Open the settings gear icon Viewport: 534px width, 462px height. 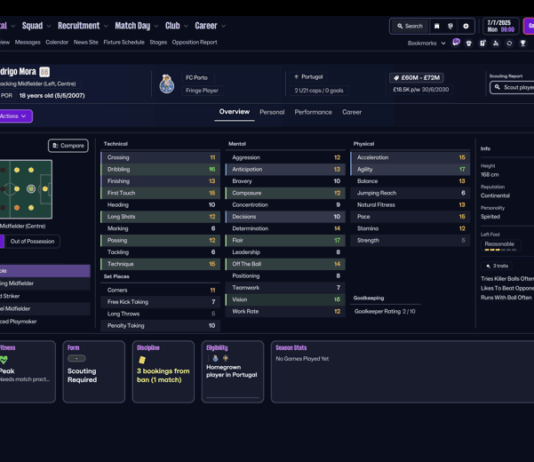[x=466, y=26]
